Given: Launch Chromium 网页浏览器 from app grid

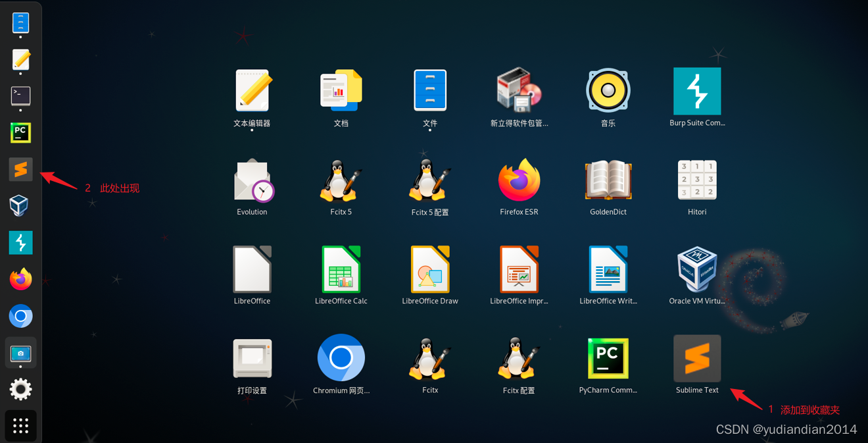Looking at the screenshot, I should tap(341, 358).
